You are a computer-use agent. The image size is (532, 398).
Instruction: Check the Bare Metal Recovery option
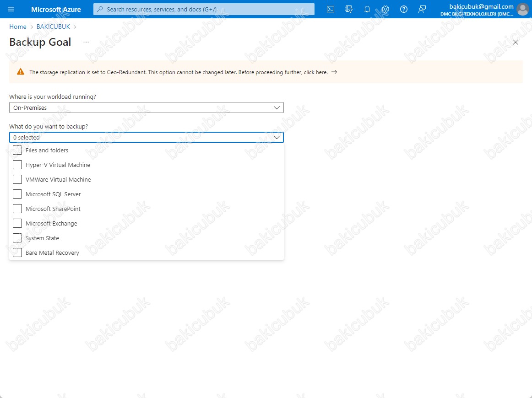17,253
